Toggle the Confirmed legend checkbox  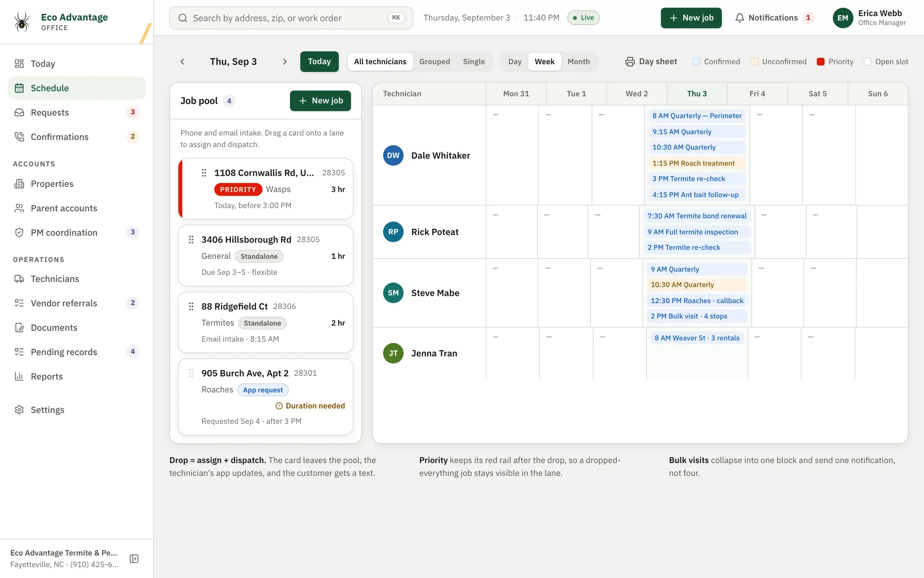point(696,62)
